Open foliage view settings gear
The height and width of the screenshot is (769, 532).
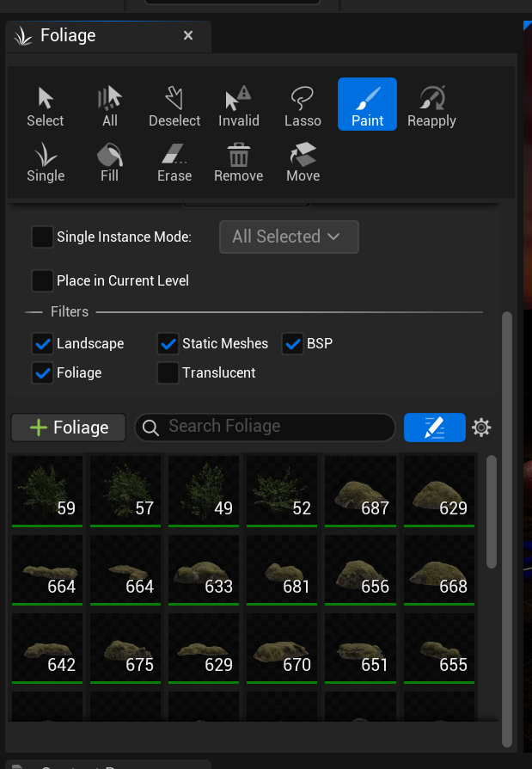481,428
